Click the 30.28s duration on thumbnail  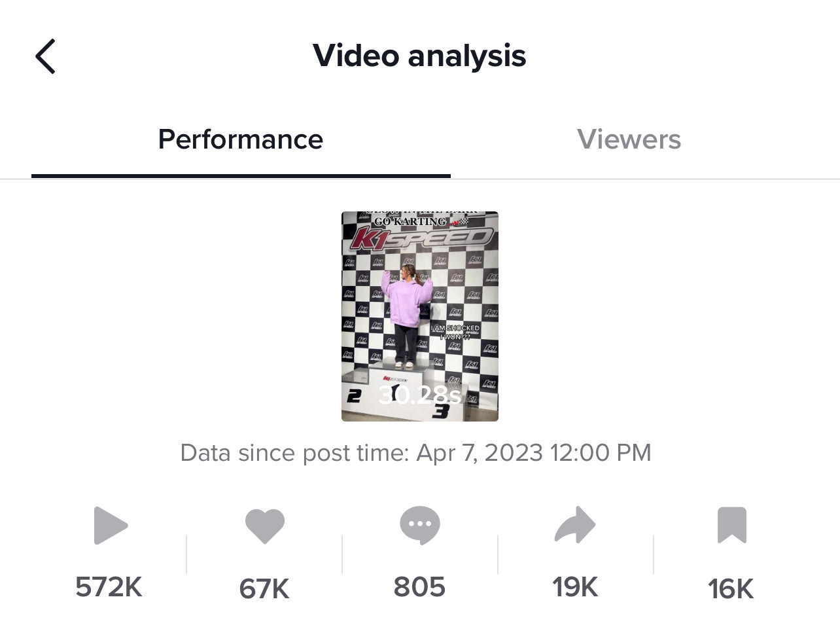(419, 395)
